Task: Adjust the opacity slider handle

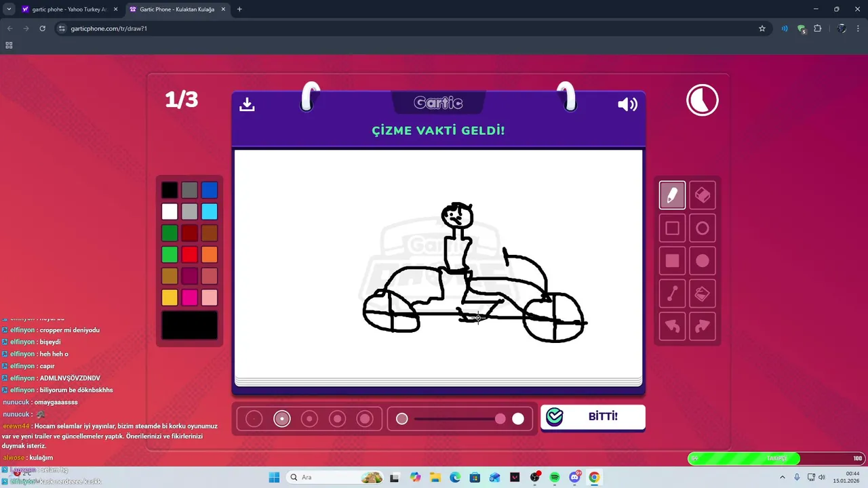Action: coord(500,419)
